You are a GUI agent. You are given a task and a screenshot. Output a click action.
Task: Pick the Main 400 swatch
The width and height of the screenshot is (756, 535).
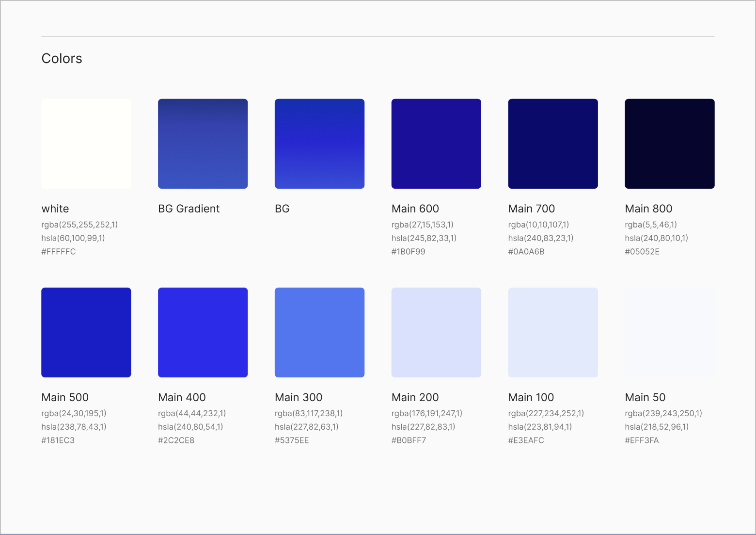[x=203, y=332]
